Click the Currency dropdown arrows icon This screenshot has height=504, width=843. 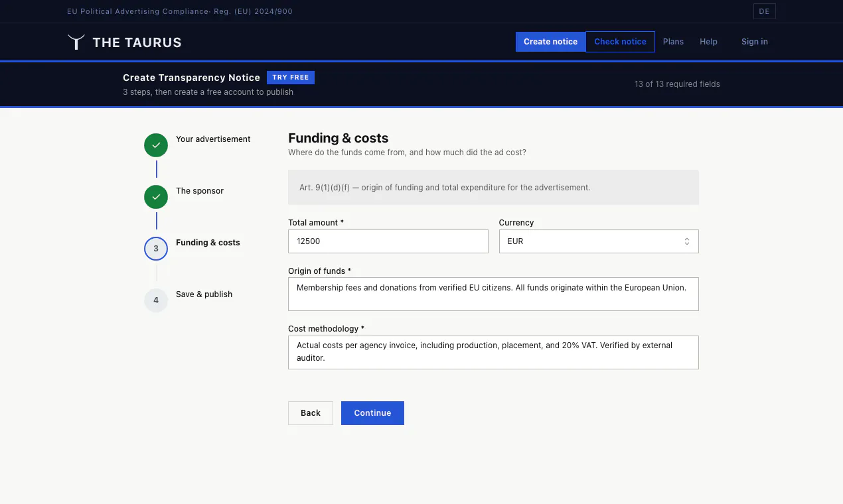pyautogui.click(x=687, y=241)
